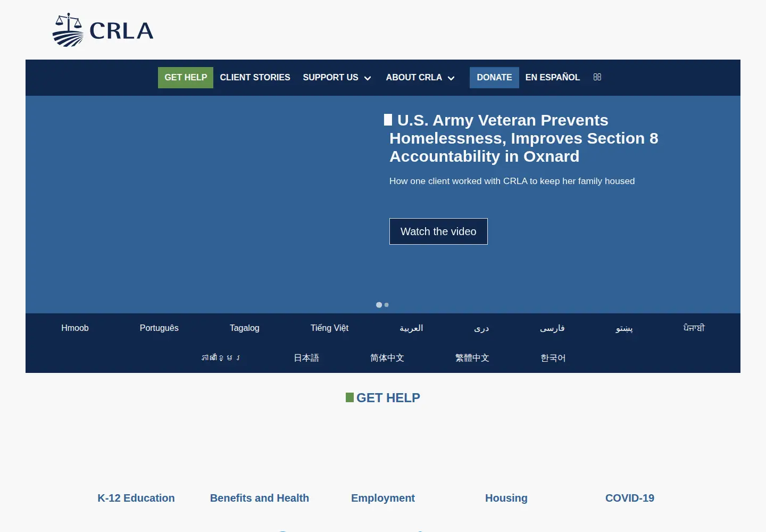766x532 pixels.
Task: Choose Punjabi (ਪੰਜਾਬੀ) language
Action: 694,328
